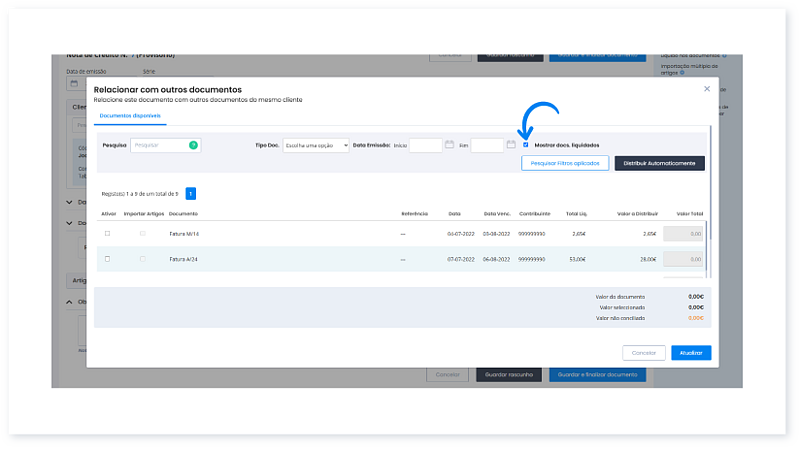Click the Início date input field
Viewport: 800px width, 449px height.
coord(425,145)
